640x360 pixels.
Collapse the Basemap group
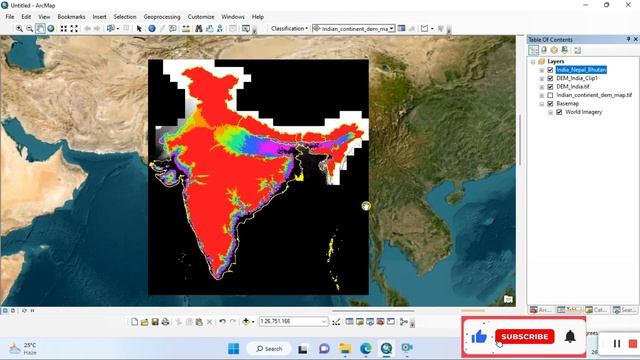[x=542, y=104]
